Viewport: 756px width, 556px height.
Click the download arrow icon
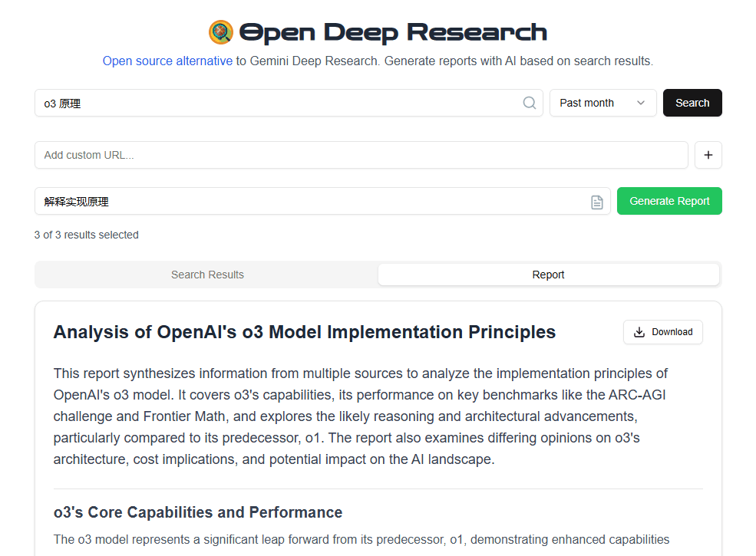[639, 332]
